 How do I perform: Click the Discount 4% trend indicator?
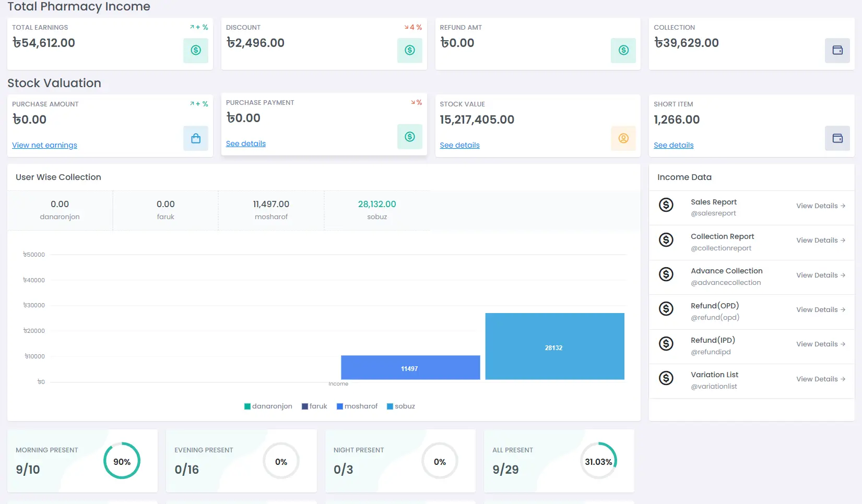413,27
